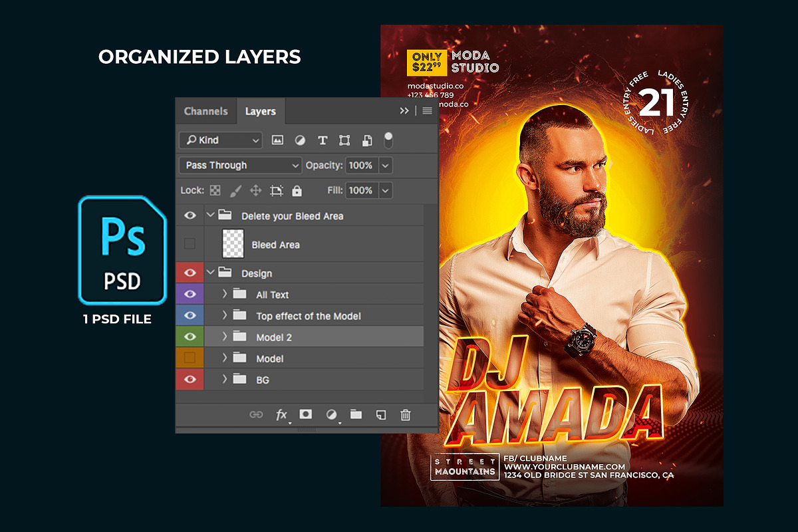
Task: Filter layers by shape layers icon
Action: tap(344, 140)
